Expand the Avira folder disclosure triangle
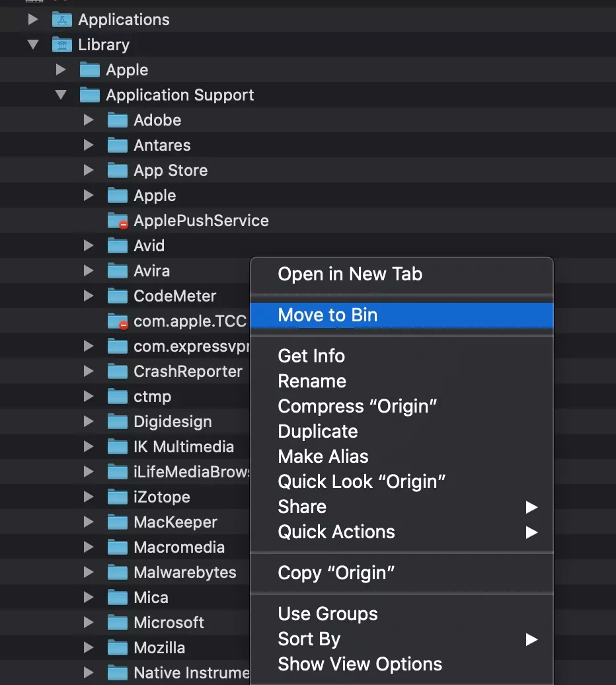Image resolution: width=616 pixels, height=685 pixels. click(x=89, y=271)
